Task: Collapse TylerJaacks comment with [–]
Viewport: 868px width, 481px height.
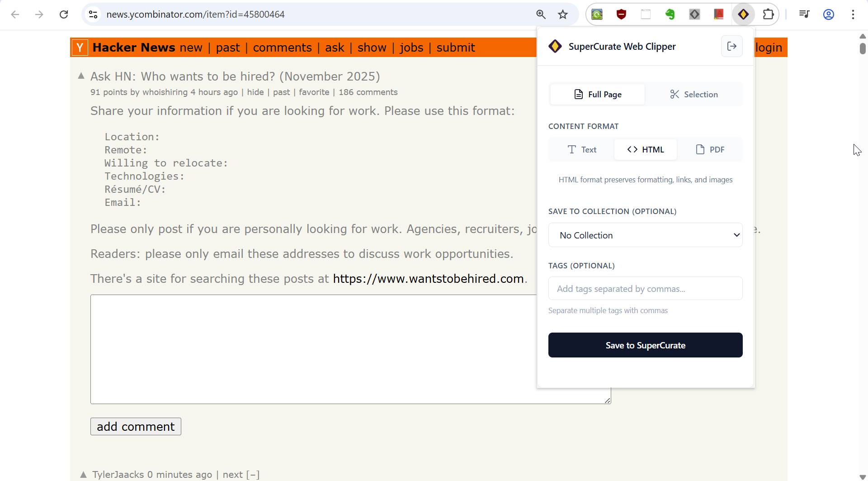Action: pos(253,475)
